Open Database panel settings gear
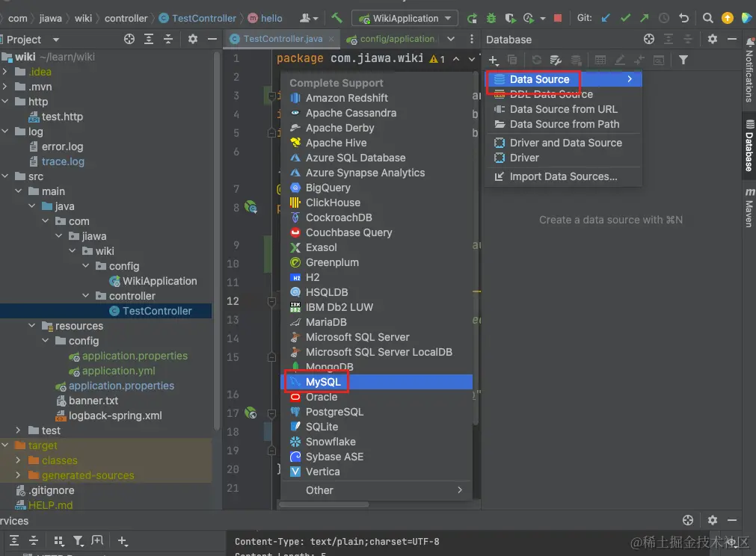Image resolution: width=756 pixels, height=556 pixels. coord(713,39)
